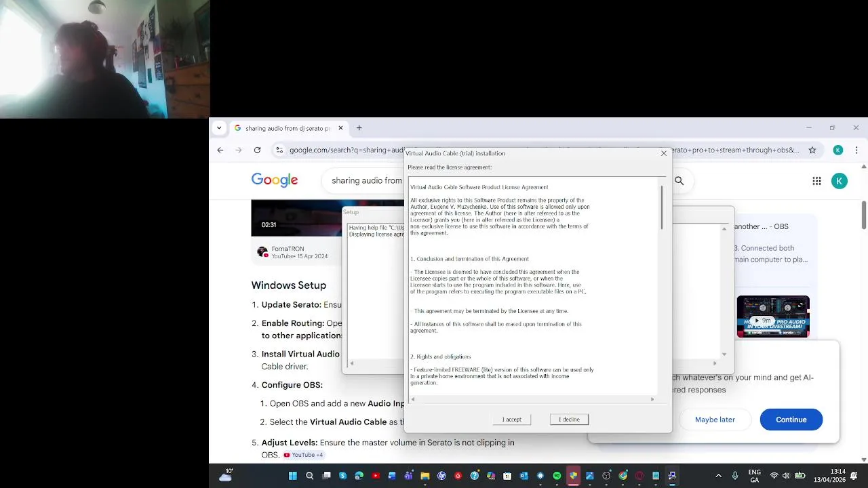
Task: Open Chrome profile K in the toolbar
Action: tap(838, 150)
